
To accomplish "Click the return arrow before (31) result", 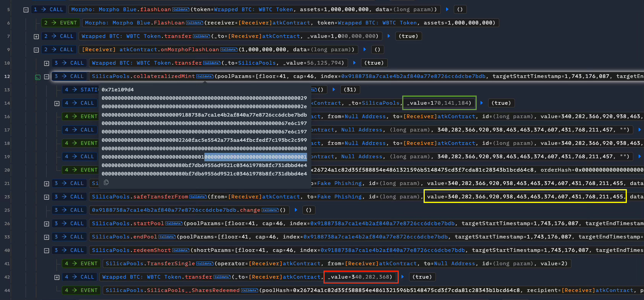I will [x=334, y=89].
